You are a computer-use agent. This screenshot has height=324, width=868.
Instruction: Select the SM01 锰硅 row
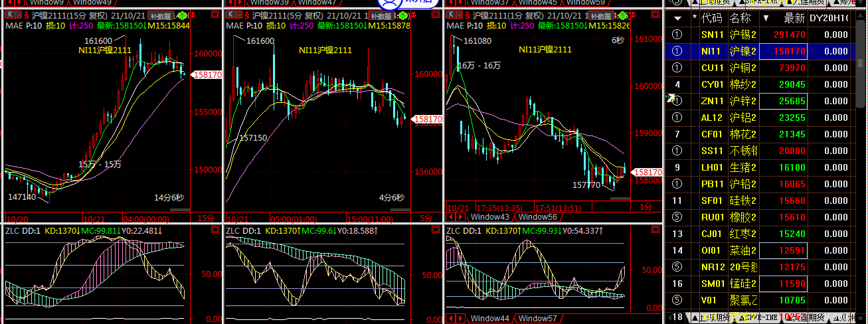point(760,283)
